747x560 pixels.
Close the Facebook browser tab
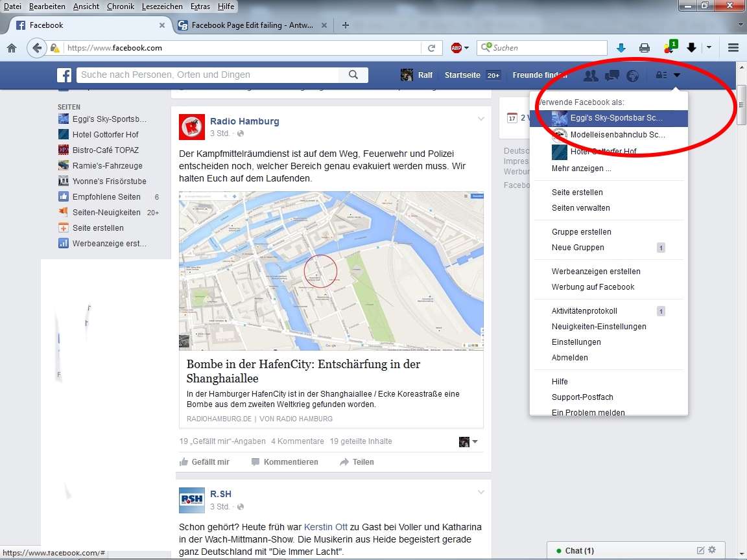162,25
